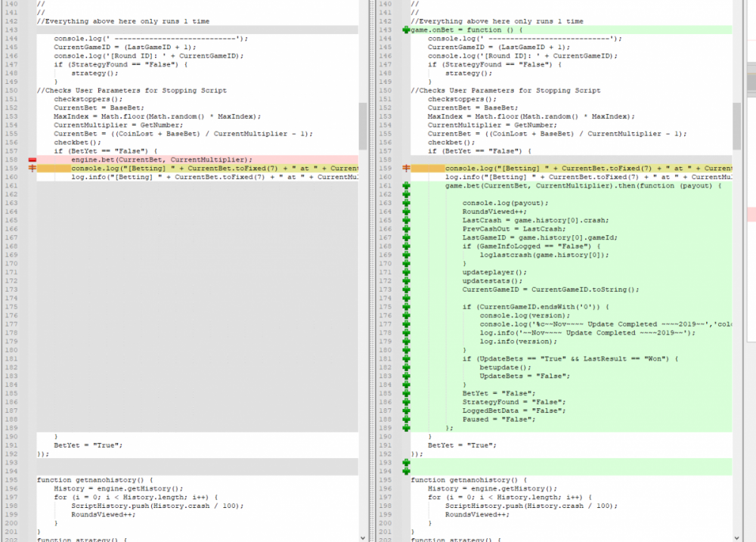
Task: Click the green plus marker on line 143
Action: tap(407, 29)
